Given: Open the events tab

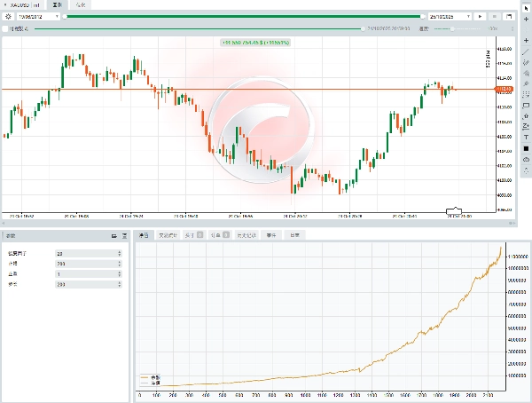Looking at the screenshot, I should [272, 235].
